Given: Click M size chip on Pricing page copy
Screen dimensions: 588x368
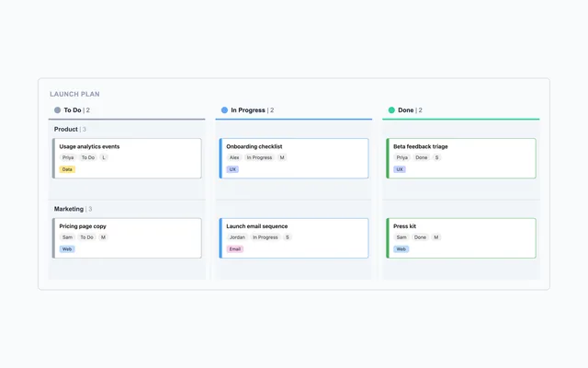Looking at the screenshot, I should pyautogui.click(x=103, y=237).
